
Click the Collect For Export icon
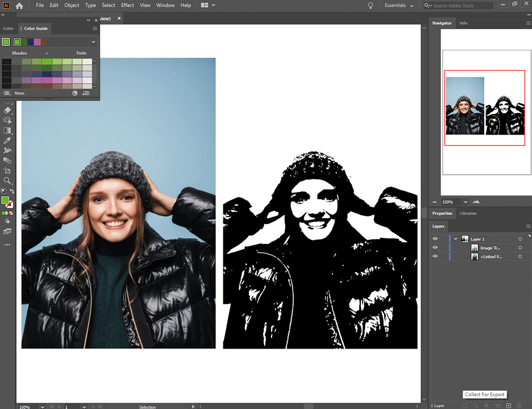coord(465,405)
